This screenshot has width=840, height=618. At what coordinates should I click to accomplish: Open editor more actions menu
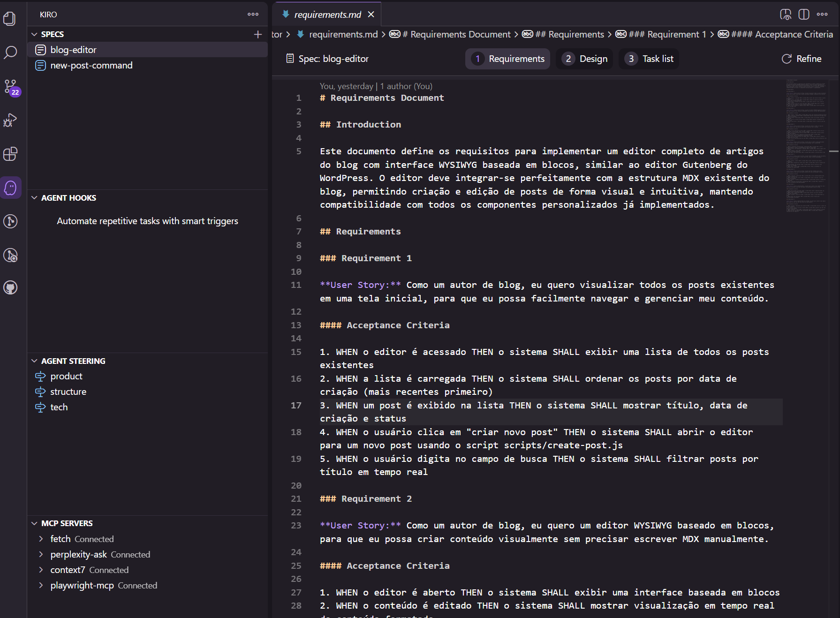click(x=822, y=15)
